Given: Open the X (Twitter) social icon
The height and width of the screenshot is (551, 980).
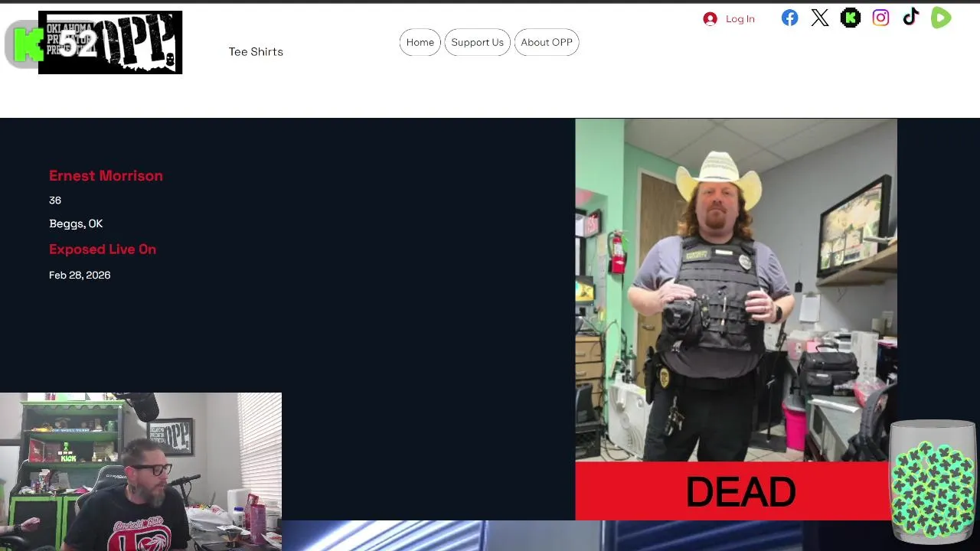Looking at the screenshot, I should (x=820, y=18).
